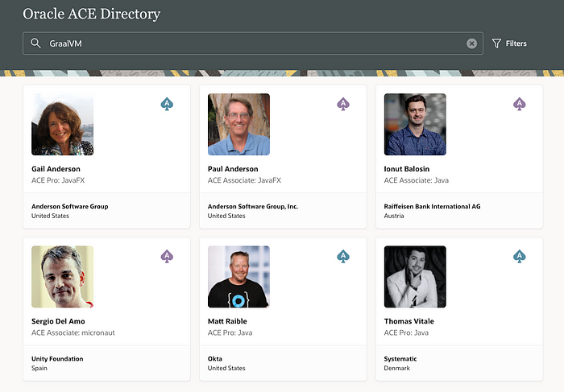Viewport: 564px width, 392px height.
Task: View Thomas Vitale's profile photo
Action: coord(415,277)
